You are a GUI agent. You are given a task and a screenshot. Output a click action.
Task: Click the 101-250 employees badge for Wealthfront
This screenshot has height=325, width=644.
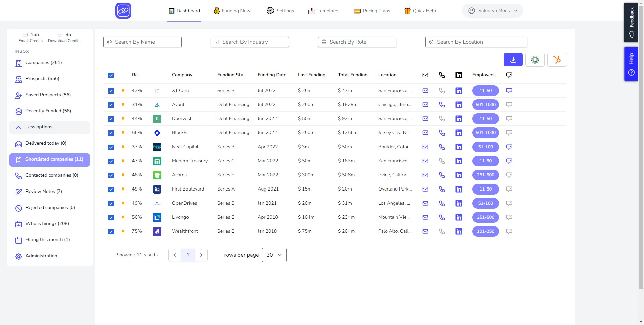click(x=485, y=231)
